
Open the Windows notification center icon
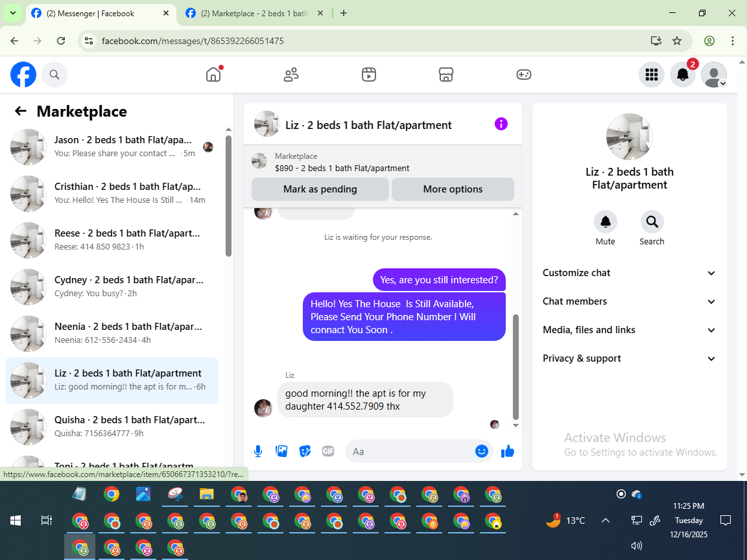pos(726,520)
